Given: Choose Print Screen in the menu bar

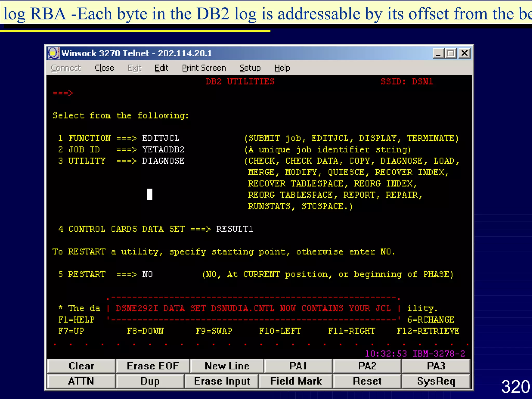Looking at the screenshot, I should click(x=204, y=68).
